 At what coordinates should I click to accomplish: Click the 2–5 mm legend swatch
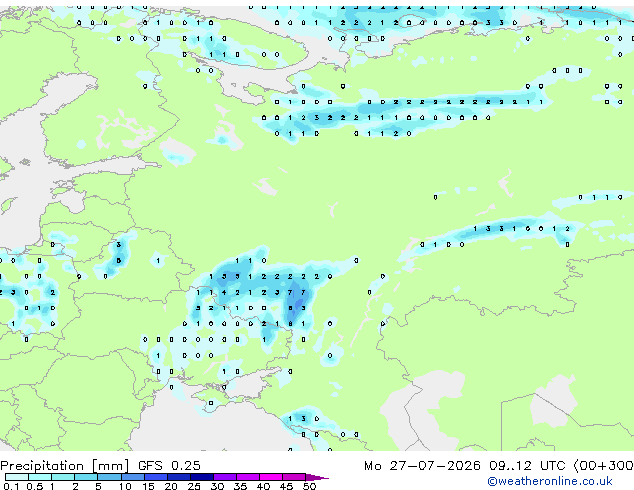point(86,477)
